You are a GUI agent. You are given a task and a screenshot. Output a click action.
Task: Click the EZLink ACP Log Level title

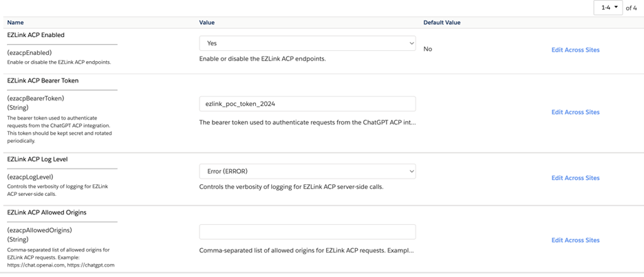point(39,159)
